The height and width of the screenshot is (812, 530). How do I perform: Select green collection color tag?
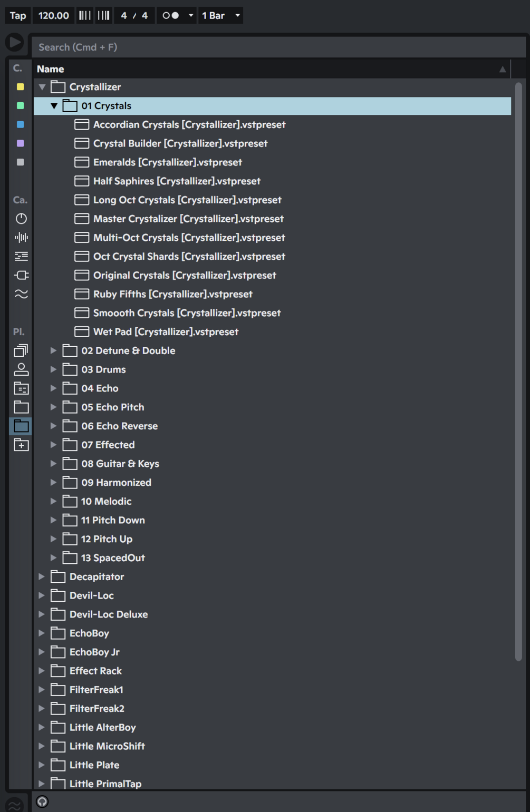pos(21,106)
